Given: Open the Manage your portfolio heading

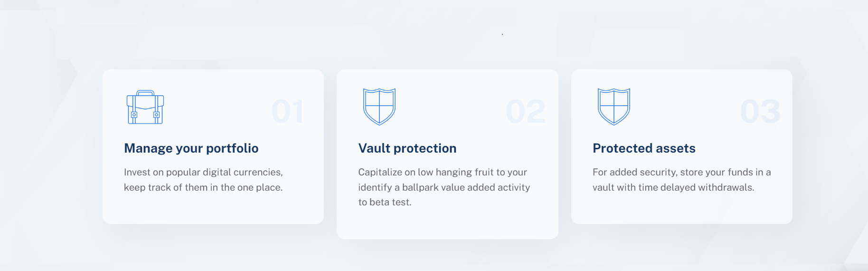Looking at the screenshot, I should pos(191,148).
